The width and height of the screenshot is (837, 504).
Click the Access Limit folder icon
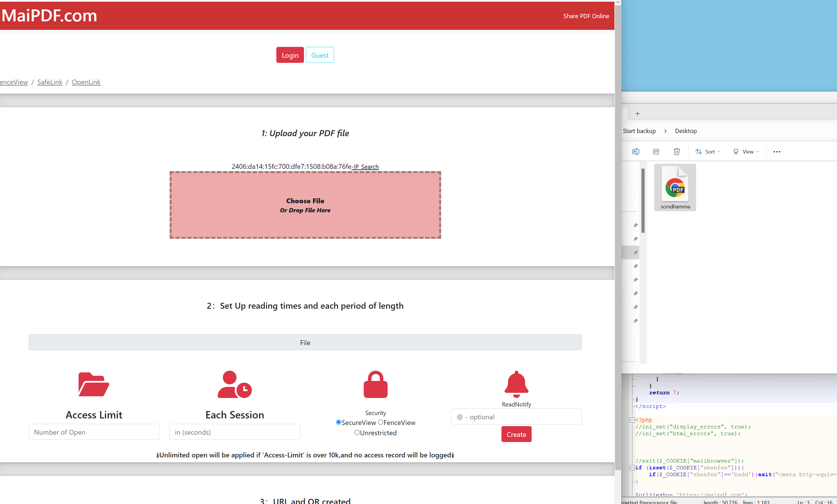(x=93, y=385)
